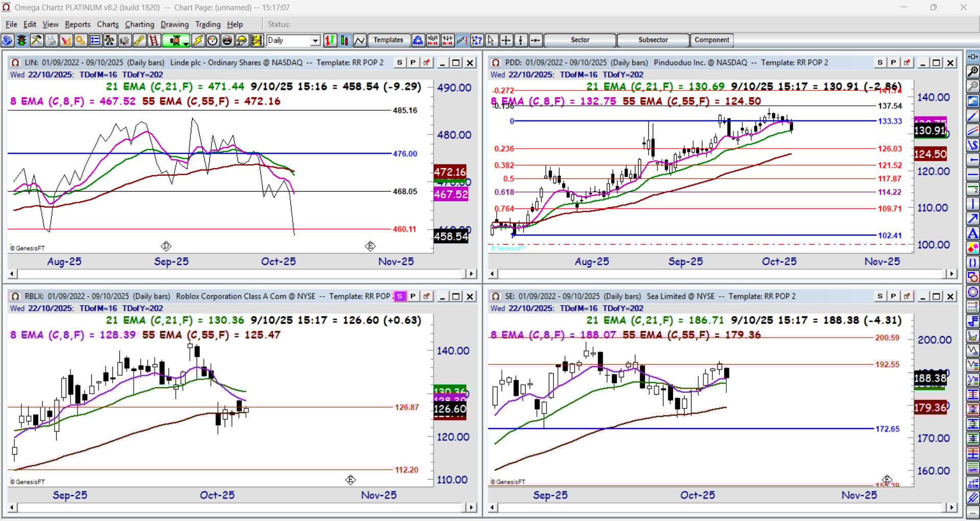The height and width of the screenshot is (521, 980).
Task: Open the colored shapes tool
Action: coord(973,248)
